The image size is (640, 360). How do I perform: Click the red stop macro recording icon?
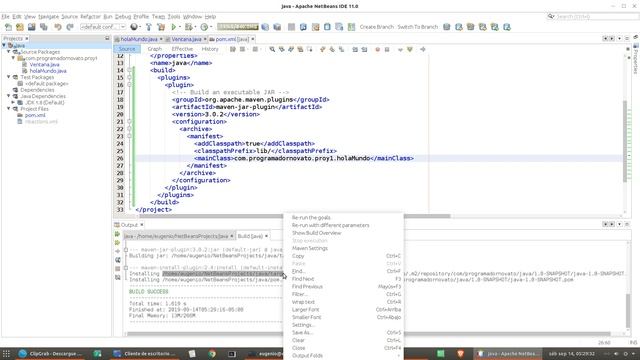(x=378, y=49)
